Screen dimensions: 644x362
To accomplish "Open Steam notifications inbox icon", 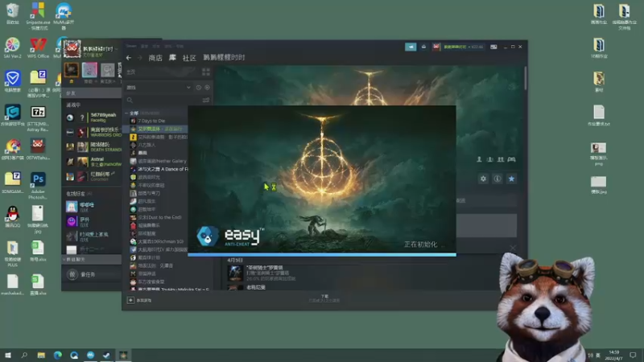I will pos(423,47).
